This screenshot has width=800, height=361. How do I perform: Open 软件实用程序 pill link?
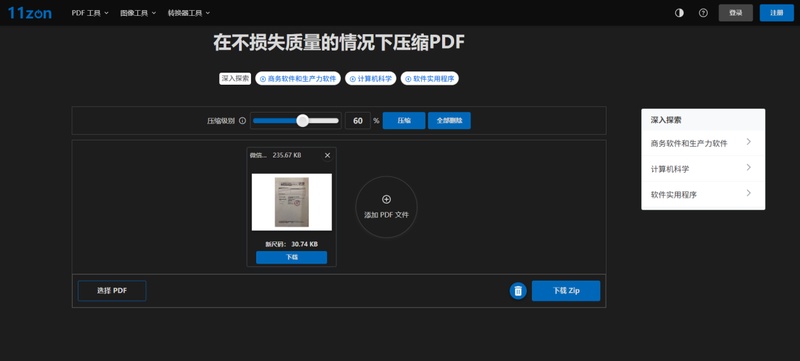pos(430,79)
